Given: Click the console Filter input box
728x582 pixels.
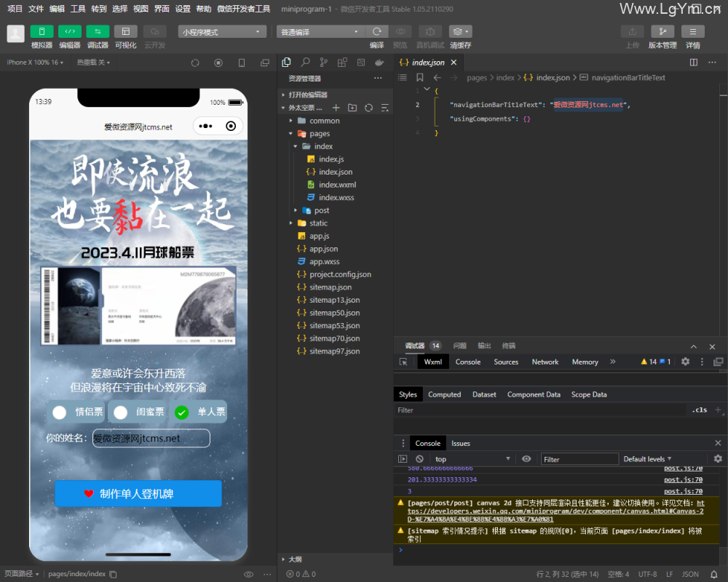Looking at the screenshot, I should coord(579,459).
